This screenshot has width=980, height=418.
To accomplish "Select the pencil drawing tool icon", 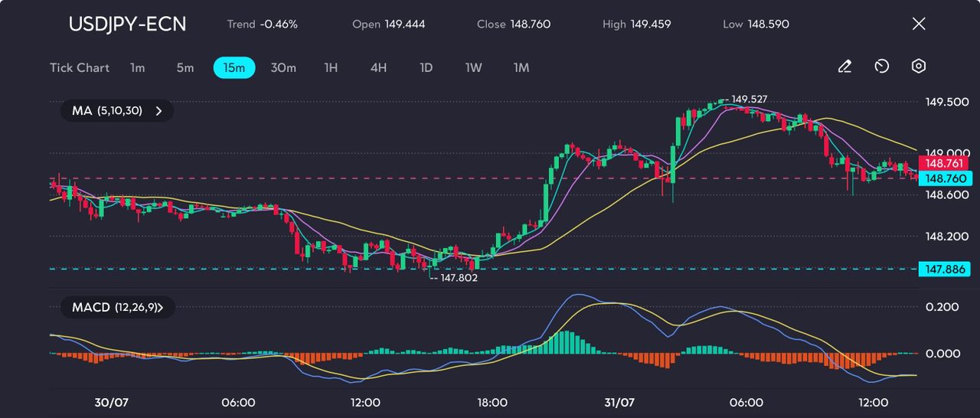I will click(x=844, y=67).
